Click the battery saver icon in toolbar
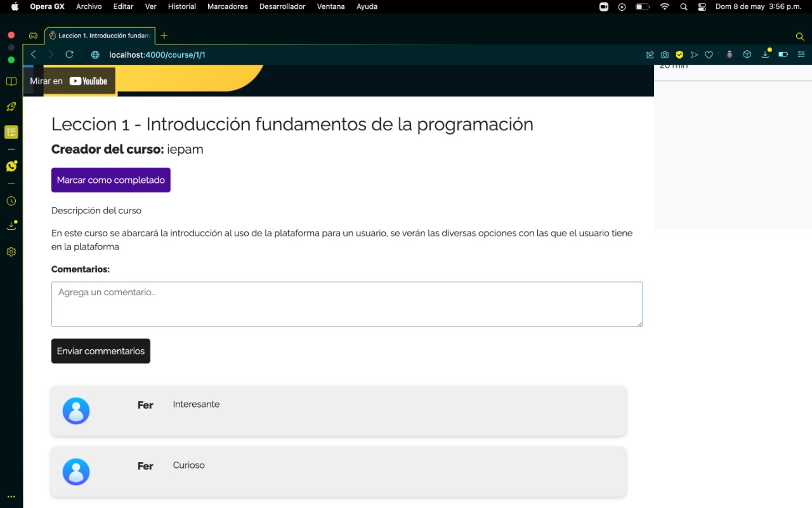 click(783, 55)
